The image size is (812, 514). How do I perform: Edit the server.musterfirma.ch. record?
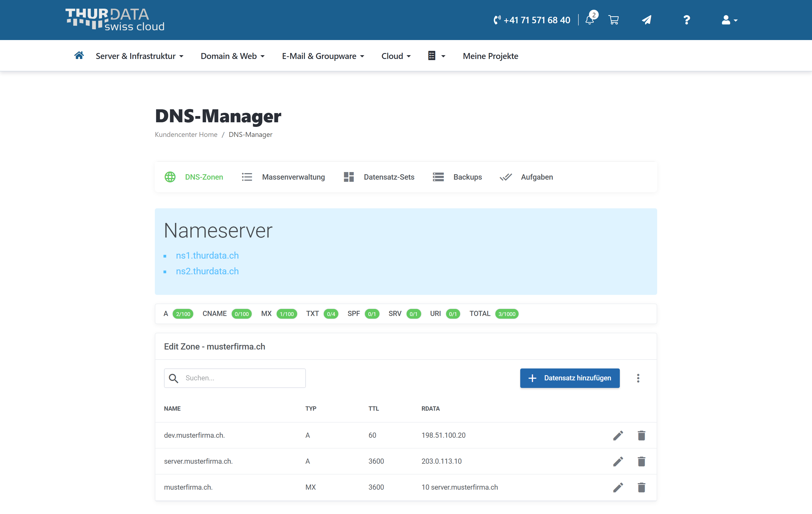(x=618, y=461)
